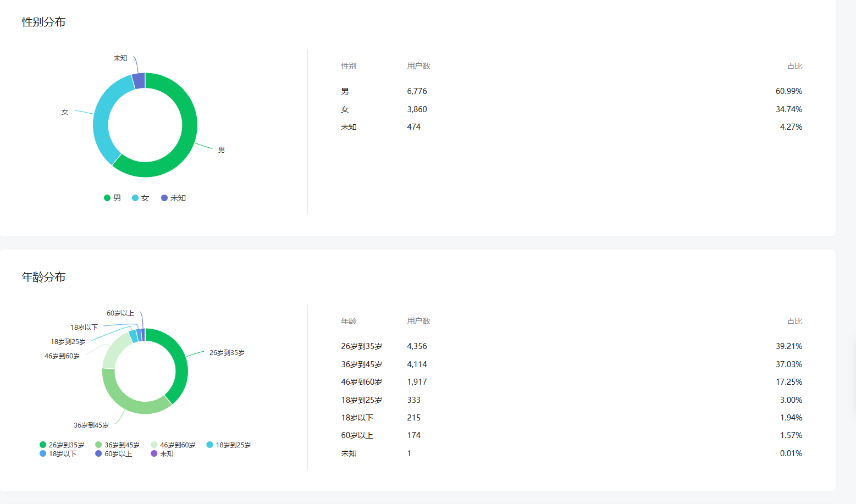Select the percentage 17.25%
The width and height of the screenshot is (856, 504).
789,382
